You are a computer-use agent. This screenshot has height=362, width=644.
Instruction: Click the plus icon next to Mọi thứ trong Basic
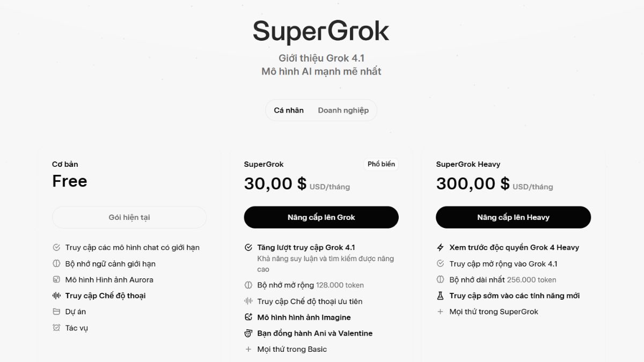(248, 349)
